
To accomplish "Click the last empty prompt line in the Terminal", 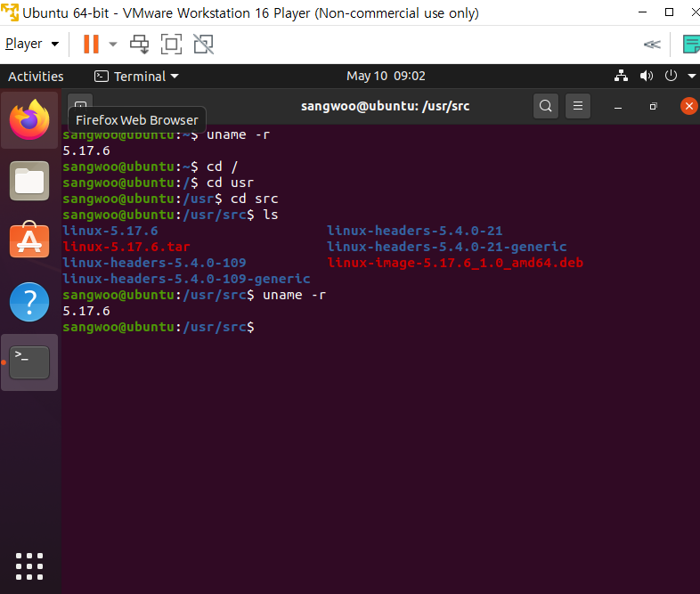I will click(159, 327).
